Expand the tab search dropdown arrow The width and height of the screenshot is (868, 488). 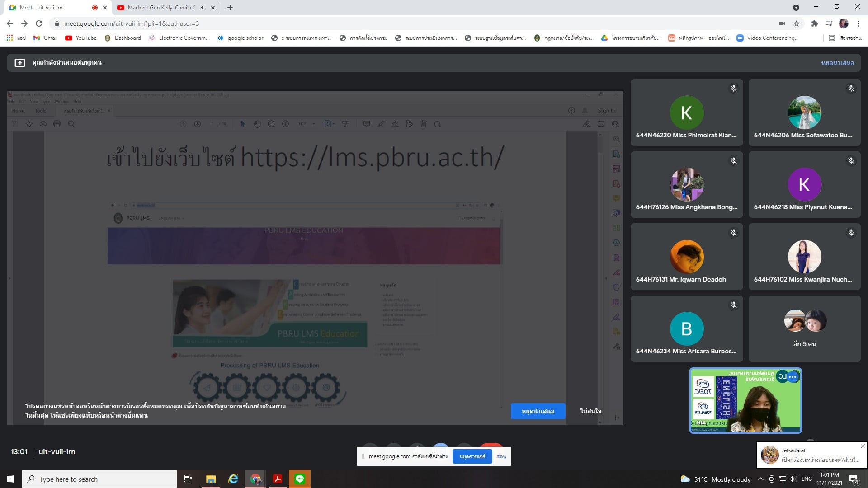point(796,8)
